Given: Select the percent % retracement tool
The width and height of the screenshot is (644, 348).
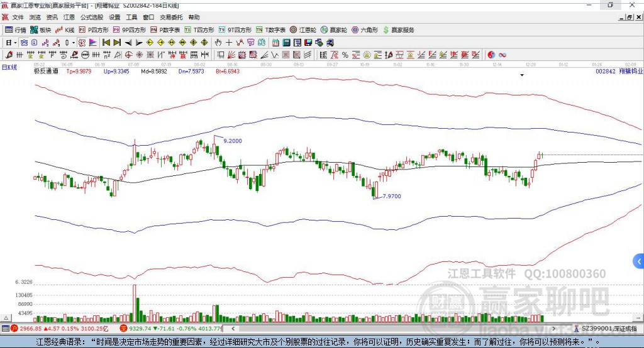Looking at the screenshot, I should tap(345, 55).
